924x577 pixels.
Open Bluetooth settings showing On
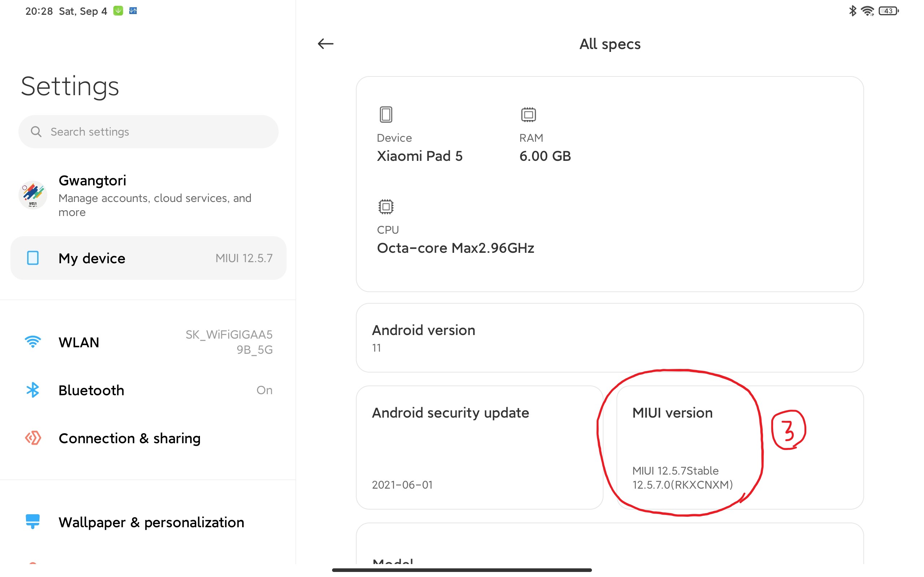(x=149, y=390)
